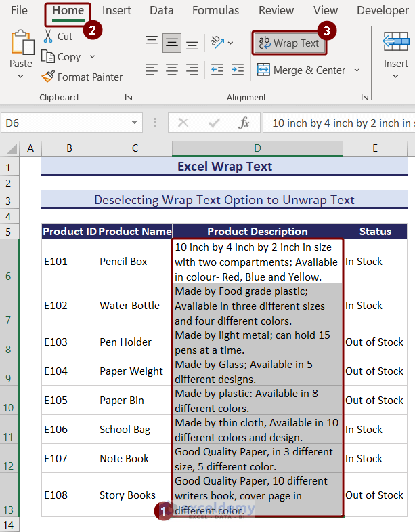Toggle Center horizontal text alignment

tap(172, 70)
